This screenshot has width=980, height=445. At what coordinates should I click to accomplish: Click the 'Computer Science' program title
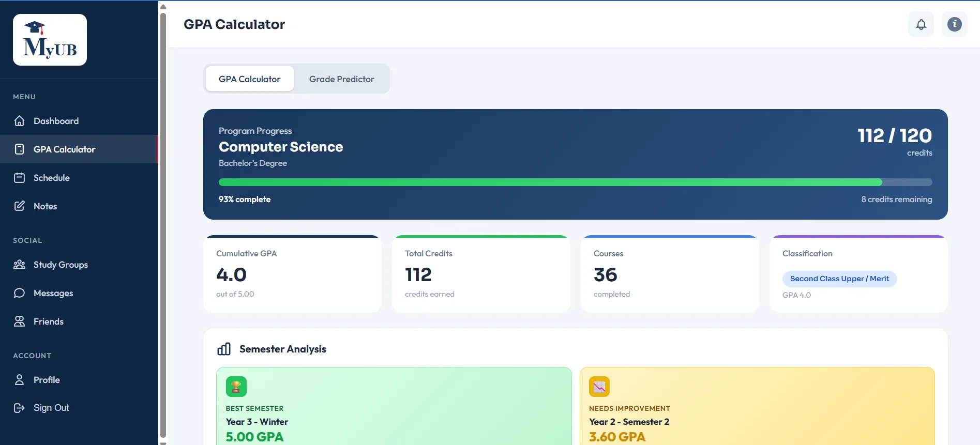point(281,147)
